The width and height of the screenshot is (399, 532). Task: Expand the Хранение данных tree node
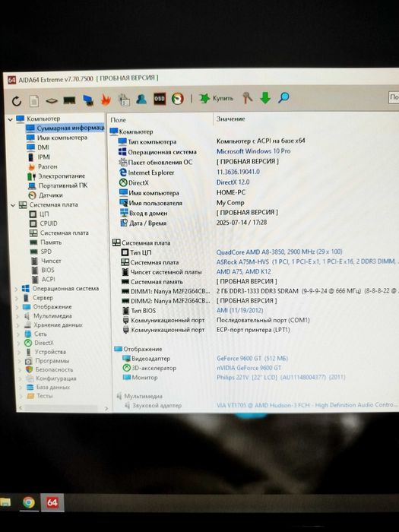tap(17, 325)
